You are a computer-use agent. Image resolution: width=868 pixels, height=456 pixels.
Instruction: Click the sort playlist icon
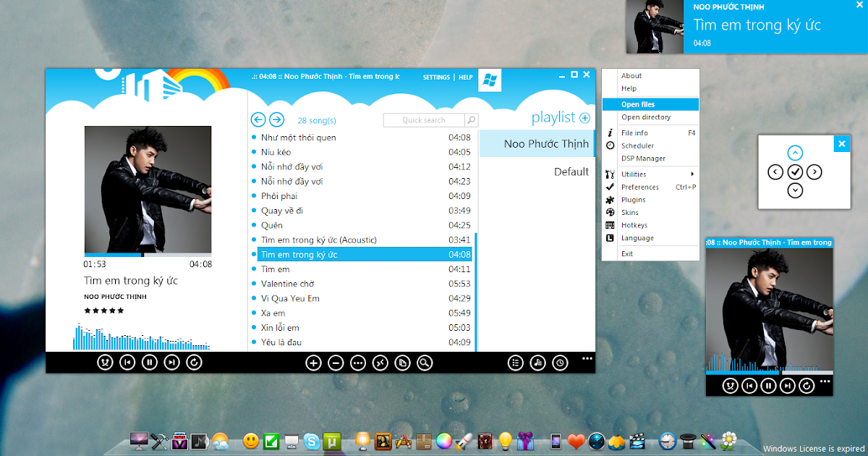tap(380, 363)
